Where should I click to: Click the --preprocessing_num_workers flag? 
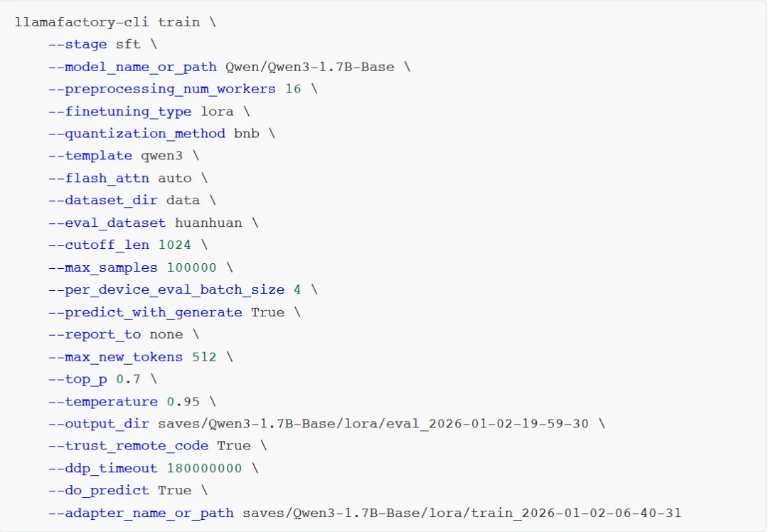click(x=161, y=89)
